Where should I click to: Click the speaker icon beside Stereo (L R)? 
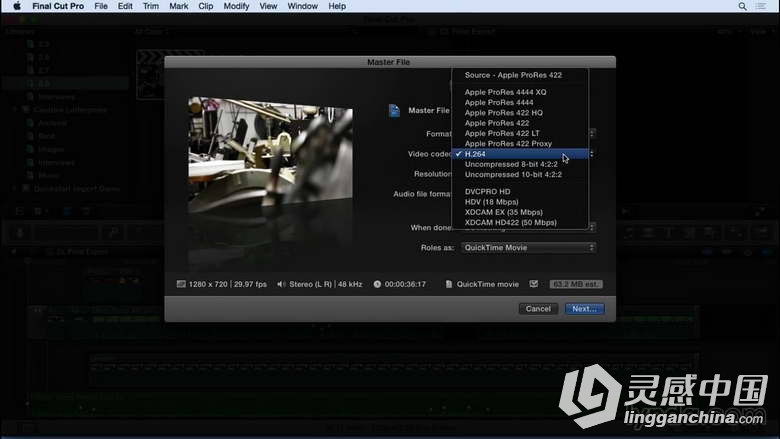pyautogui.click(x=281, y=284)
